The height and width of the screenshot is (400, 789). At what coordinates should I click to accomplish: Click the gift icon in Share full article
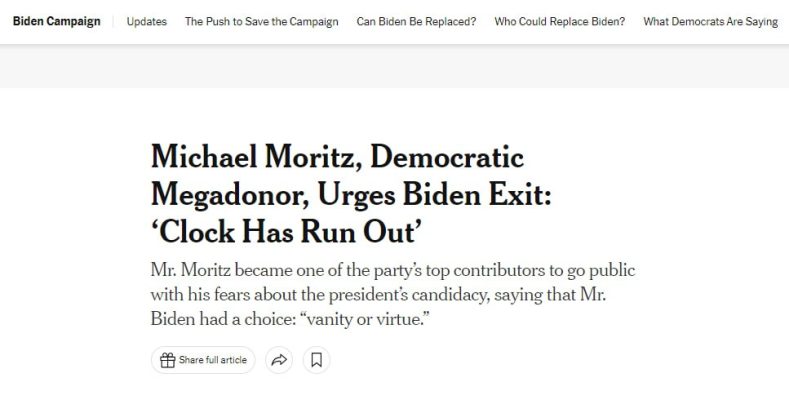(x=167, y=360)
